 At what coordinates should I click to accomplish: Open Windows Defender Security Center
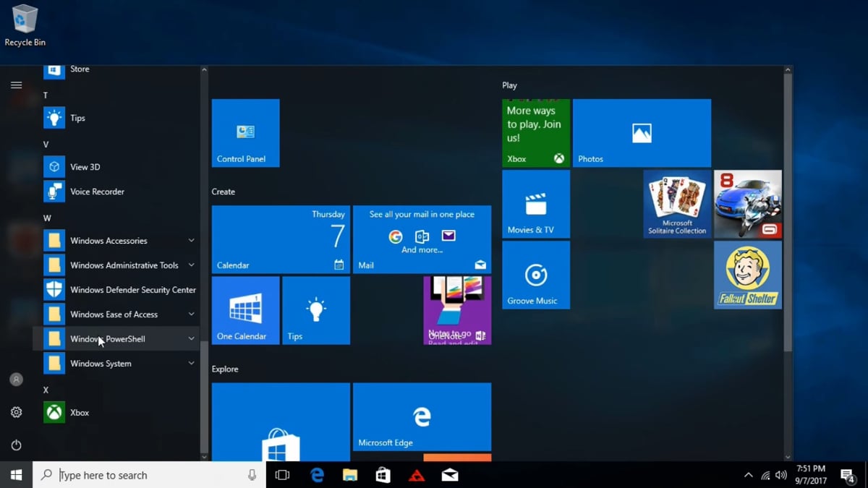[x=132, y=289]
